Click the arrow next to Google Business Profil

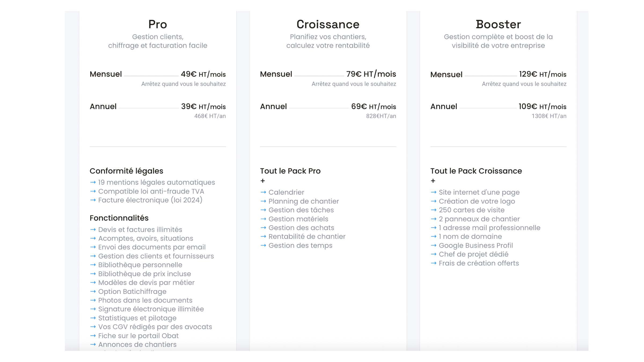point(434,245)
